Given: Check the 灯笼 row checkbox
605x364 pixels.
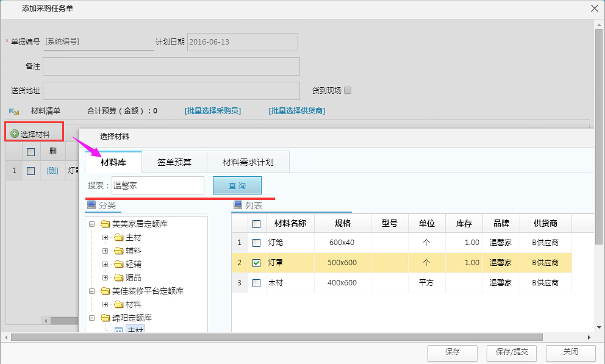Looking at the screenshot, I should point(256,243).
